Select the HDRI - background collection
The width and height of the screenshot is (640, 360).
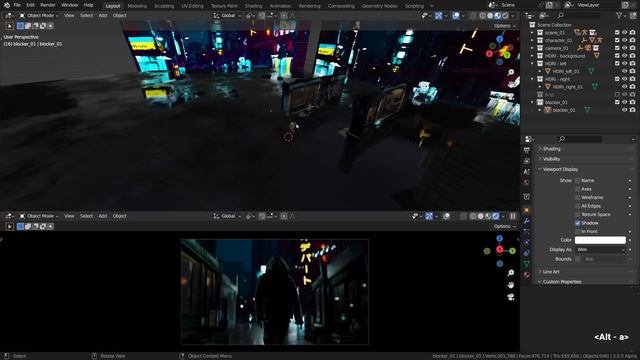coord(565,56)
